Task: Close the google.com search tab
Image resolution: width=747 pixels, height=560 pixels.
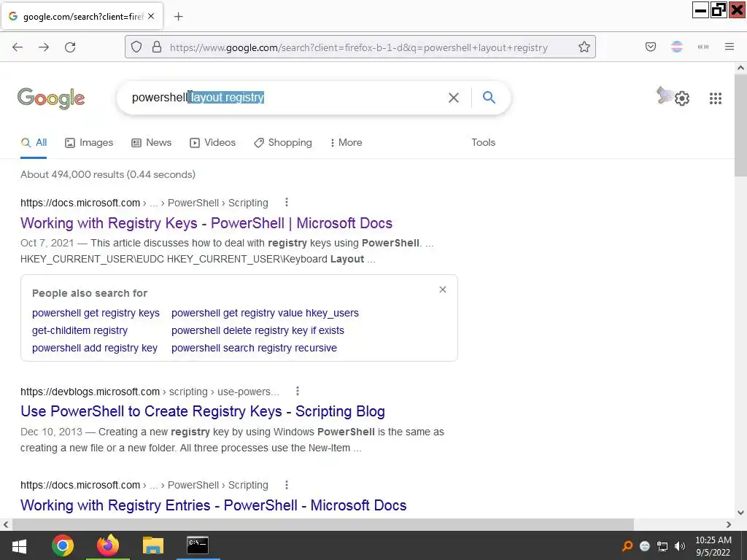Action: (151, 16)
